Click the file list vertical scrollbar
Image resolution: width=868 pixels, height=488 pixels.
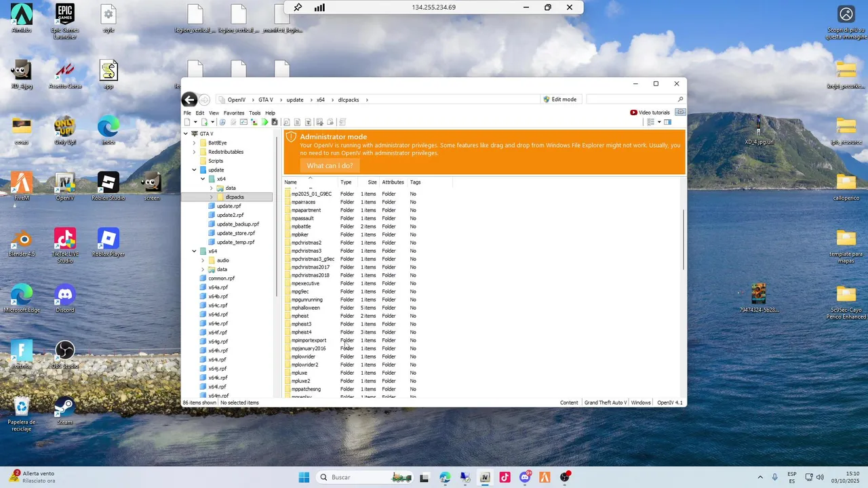[683, 241]
